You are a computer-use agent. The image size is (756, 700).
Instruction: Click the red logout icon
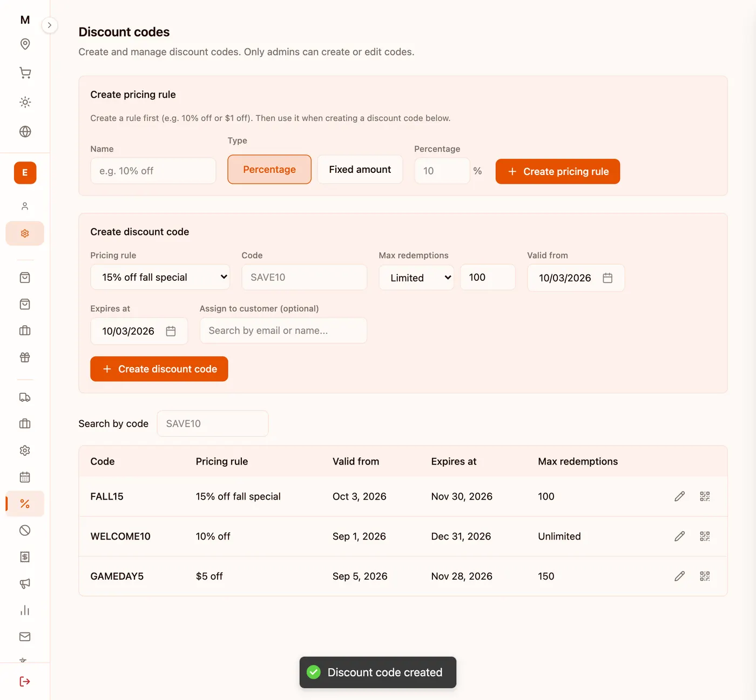(25, 682)
